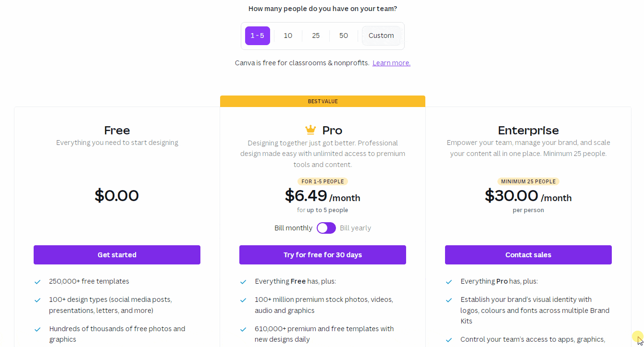
Task: Click the Bill monthly label
Action: pos(293,228)
